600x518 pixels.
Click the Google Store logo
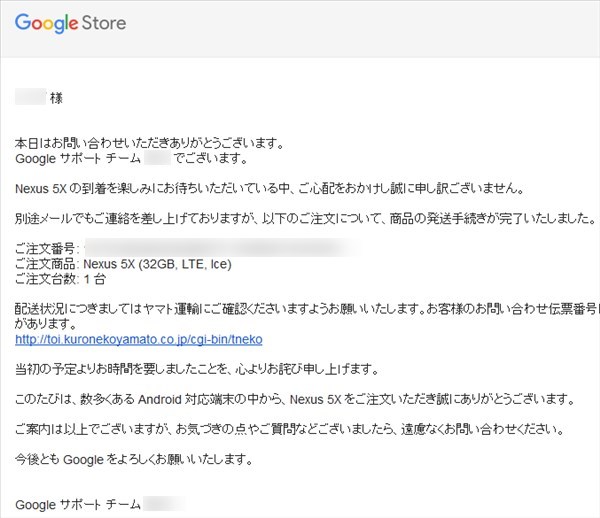(70, 23)
